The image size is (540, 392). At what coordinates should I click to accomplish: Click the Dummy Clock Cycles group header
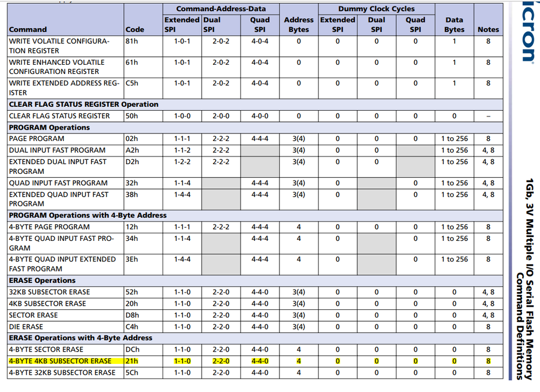(x=376, y=9)
